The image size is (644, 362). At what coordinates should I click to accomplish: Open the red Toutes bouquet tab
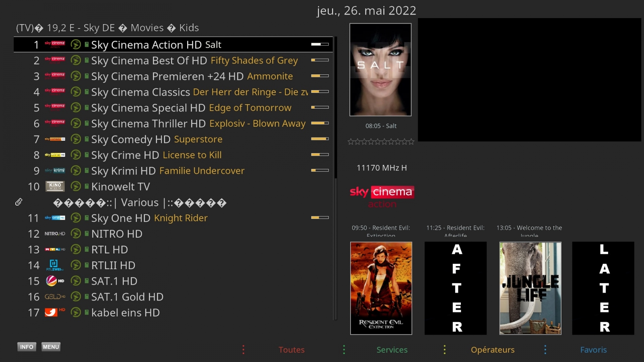click(x=291, y=350)
